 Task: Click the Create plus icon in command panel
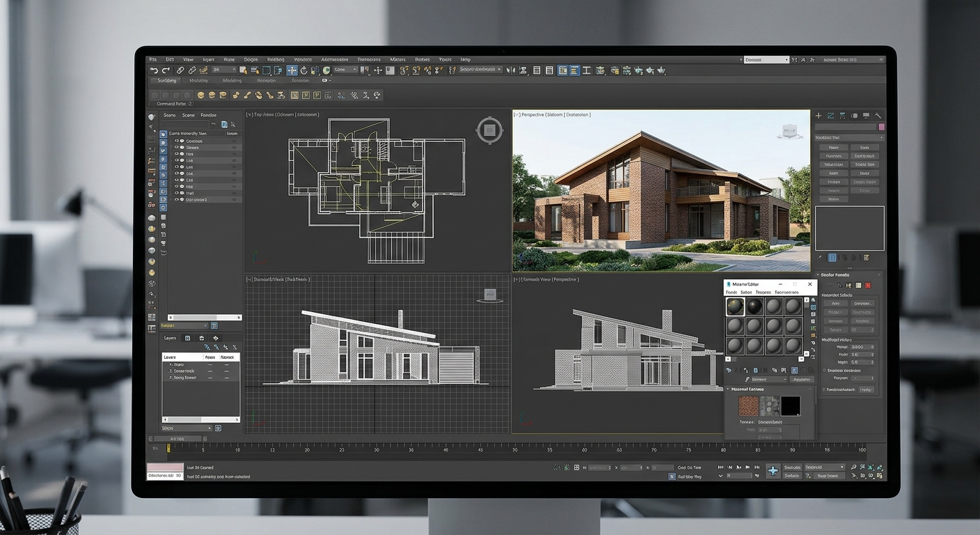(819, 116)
